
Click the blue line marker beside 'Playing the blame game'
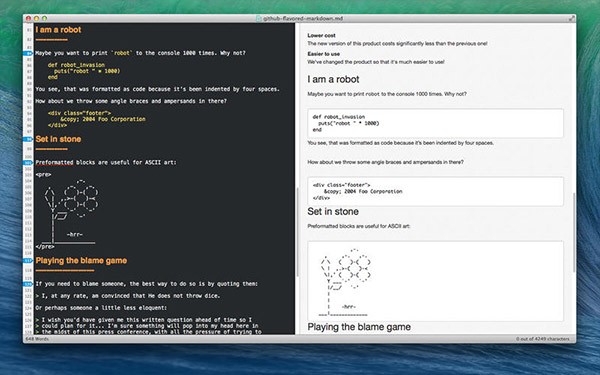coord(28,261)
